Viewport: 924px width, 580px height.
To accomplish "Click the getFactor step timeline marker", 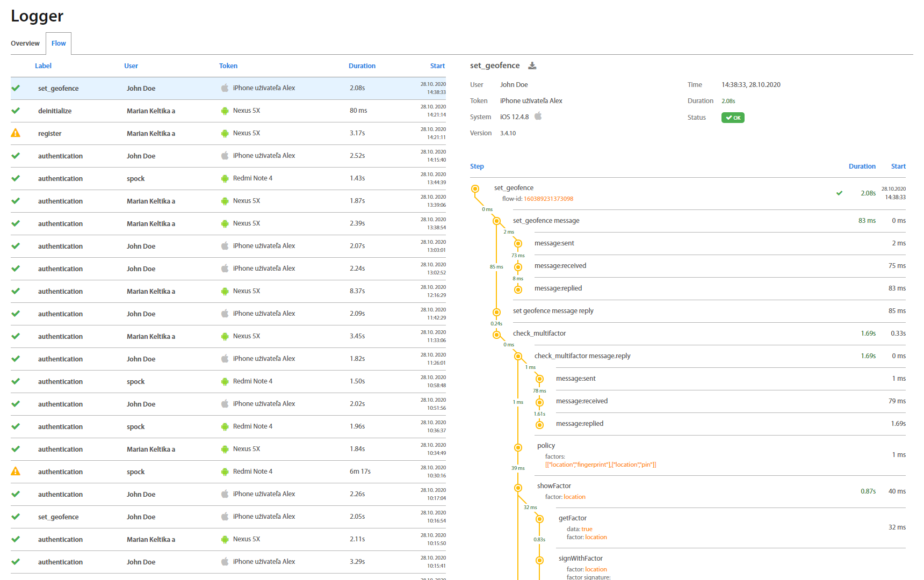I will pyautogui.click(x=539, y=519).
